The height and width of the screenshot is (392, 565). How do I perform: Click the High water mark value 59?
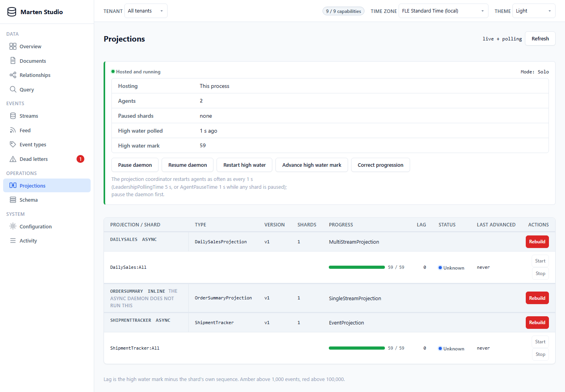tap(203, 145)
